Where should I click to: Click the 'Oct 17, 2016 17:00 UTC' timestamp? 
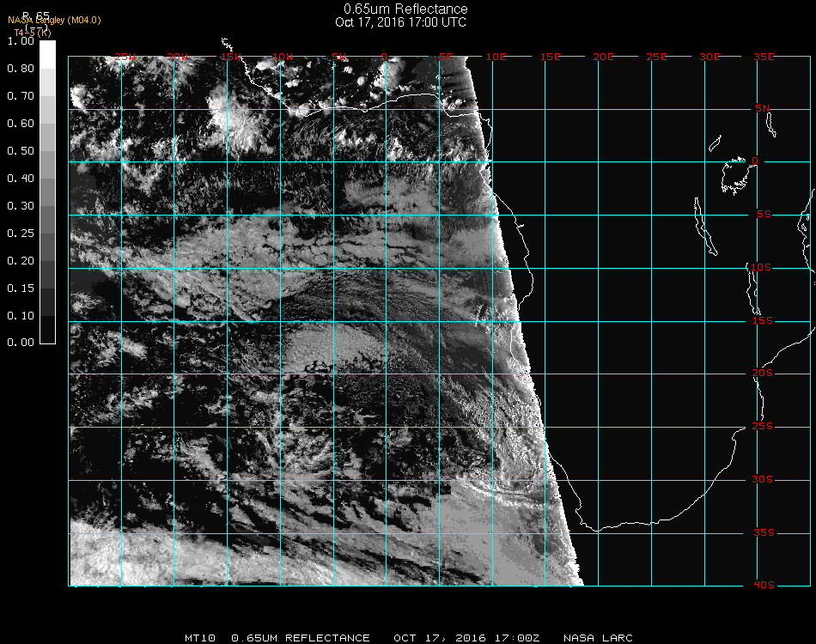400,22
